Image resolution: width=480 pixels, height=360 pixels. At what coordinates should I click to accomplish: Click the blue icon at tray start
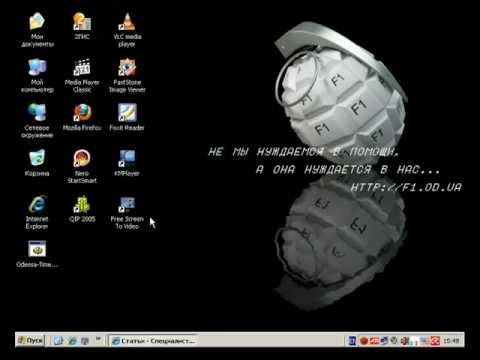point(352,341)
